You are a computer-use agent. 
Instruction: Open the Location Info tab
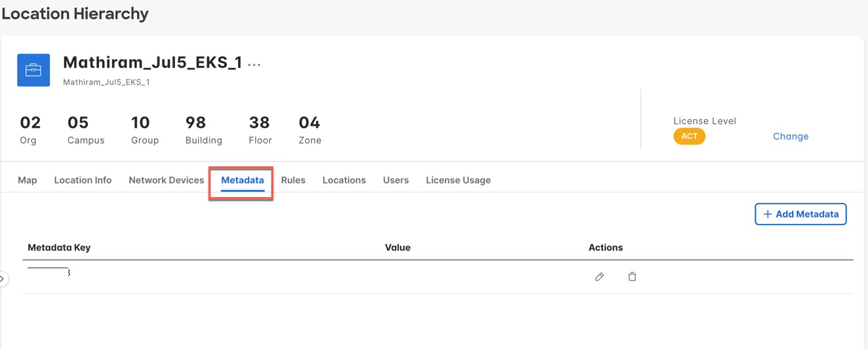(83, 180)
